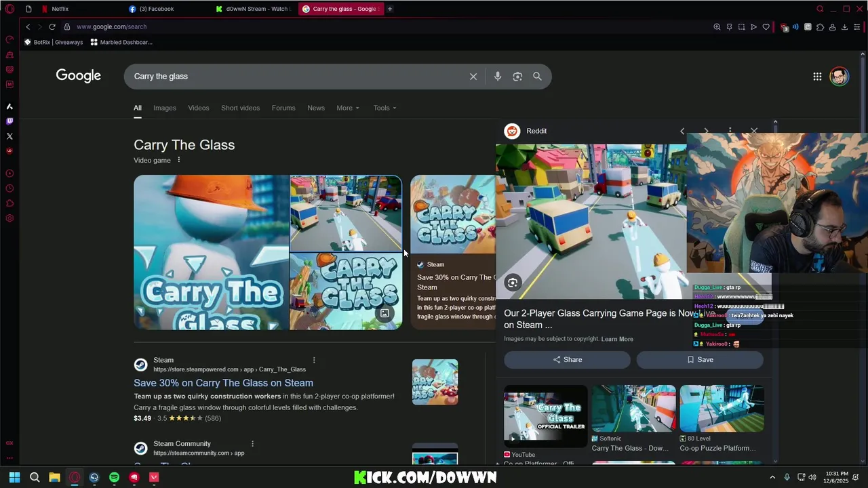Open the Learn More copyright link

[x=617, y=339]
